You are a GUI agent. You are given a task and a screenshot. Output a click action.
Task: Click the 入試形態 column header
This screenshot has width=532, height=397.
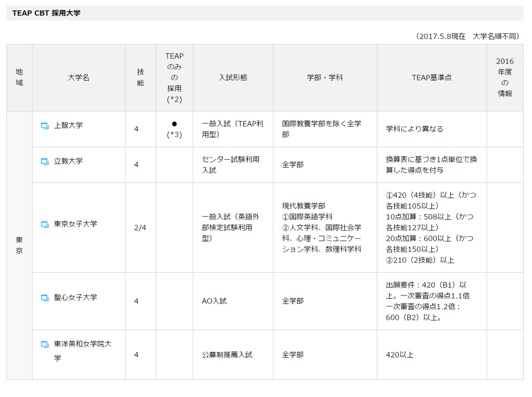pos(233,78)
